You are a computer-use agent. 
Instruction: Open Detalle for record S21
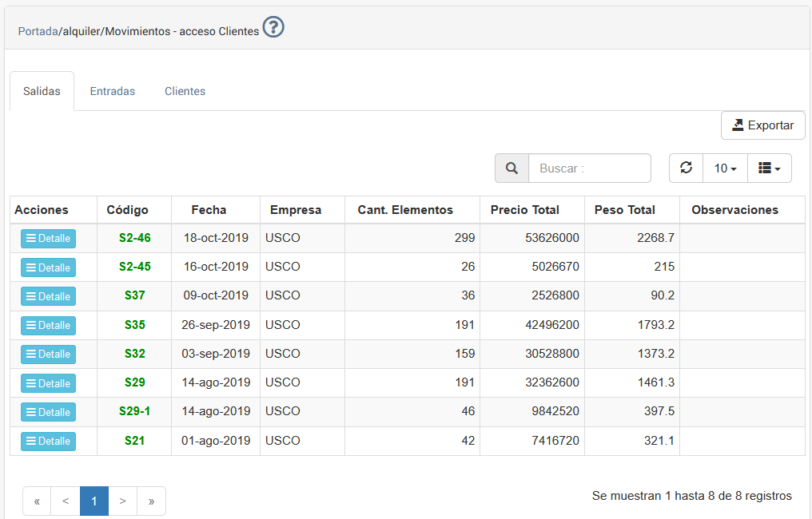[x=48, y=441]
